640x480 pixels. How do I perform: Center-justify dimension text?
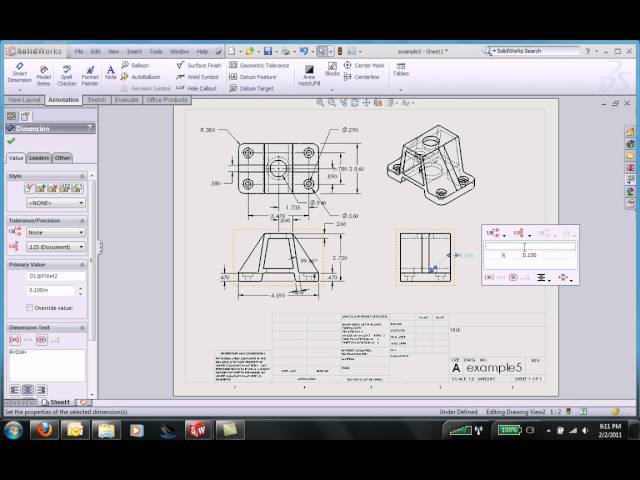tap(28, 390)
